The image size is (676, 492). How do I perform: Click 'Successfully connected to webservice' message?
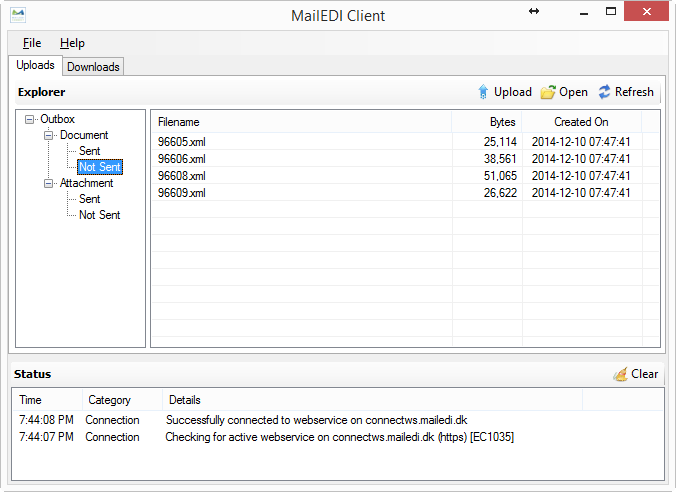click(x=316, y=420)
